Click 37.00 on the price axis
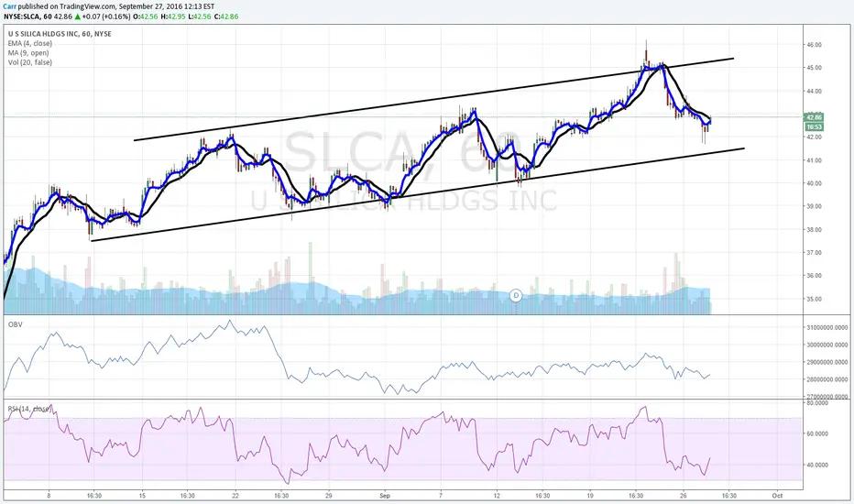Viewport: 854px width, 504px height. [x=815, y=253]
